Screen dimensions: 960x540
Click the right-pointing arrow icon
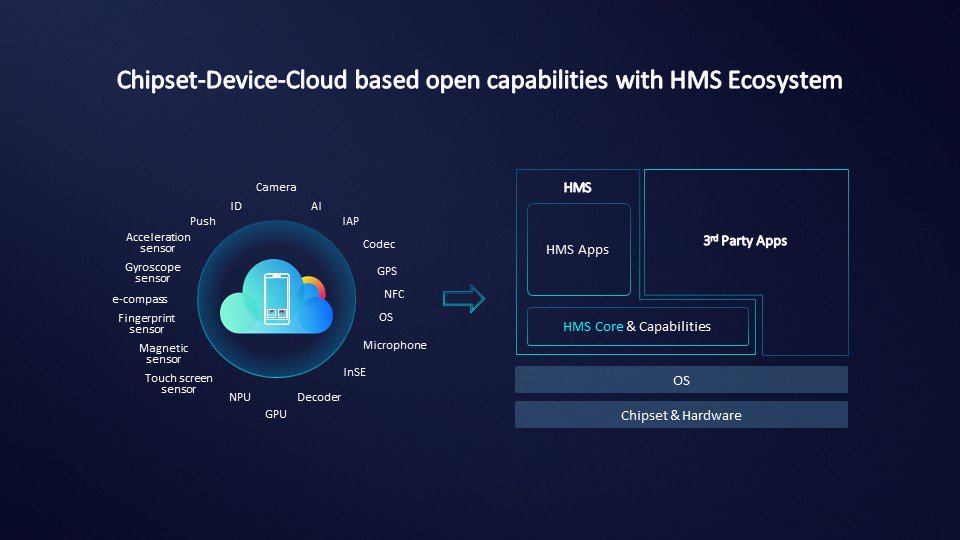tap(463, 299)
